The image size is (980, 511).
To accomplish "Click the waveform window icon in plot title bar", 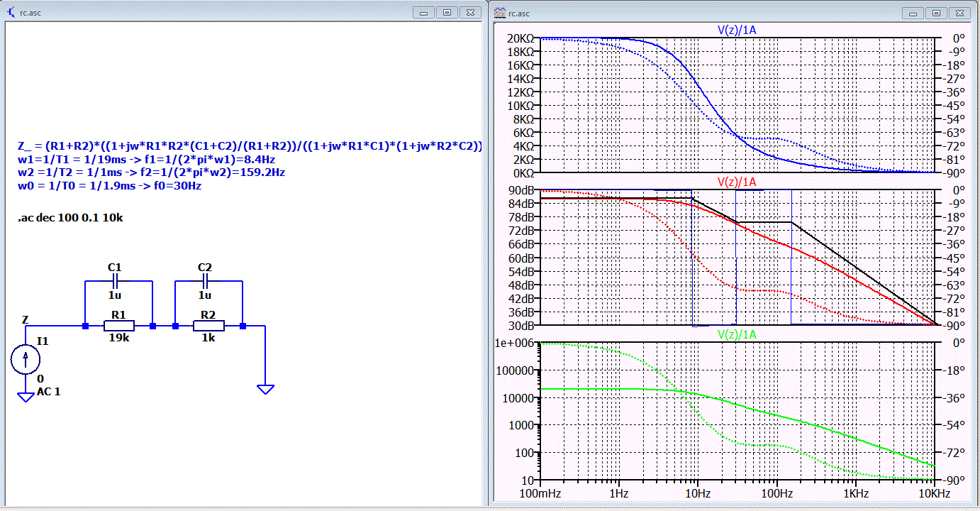I will [x=500, y=13].
